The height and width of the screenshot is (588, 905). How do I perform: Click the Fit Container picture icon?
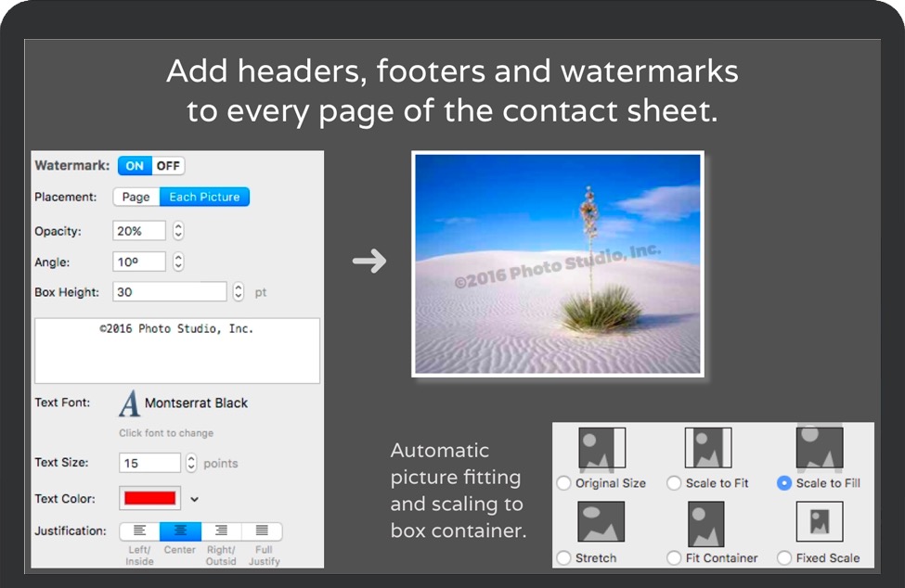coord(705,524)
